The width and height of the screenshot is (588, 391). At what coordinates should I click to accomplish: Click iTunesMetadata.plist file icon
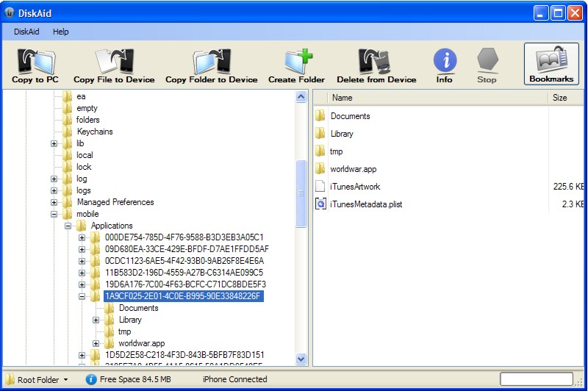point(320,204)
